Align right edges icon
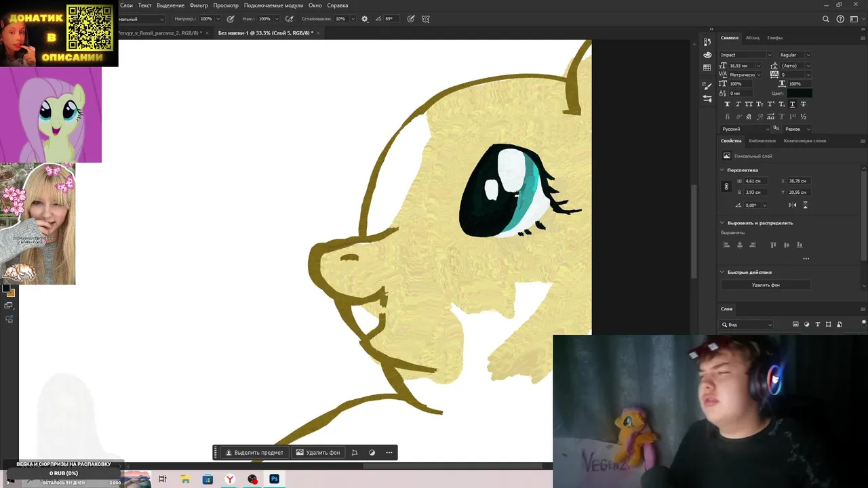Screen dimensions: 868x488 click(753, 245)
